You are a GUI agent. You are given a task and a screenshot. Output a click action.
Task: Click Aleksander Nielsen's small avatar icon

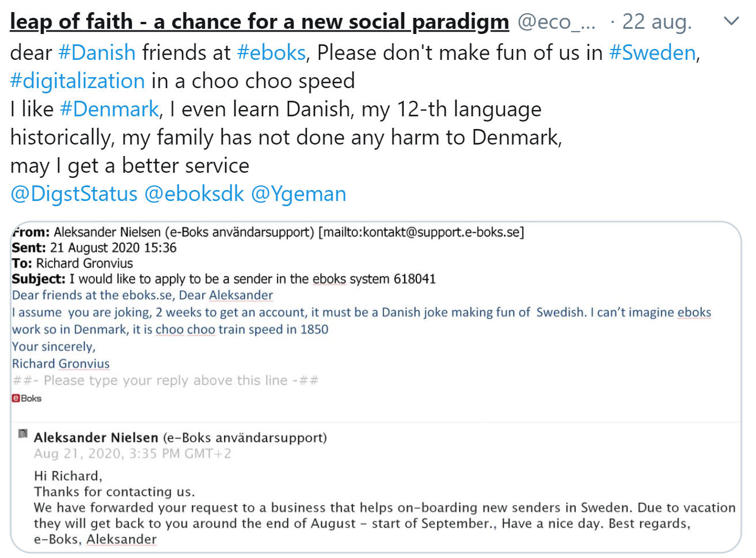click(23, 434)
